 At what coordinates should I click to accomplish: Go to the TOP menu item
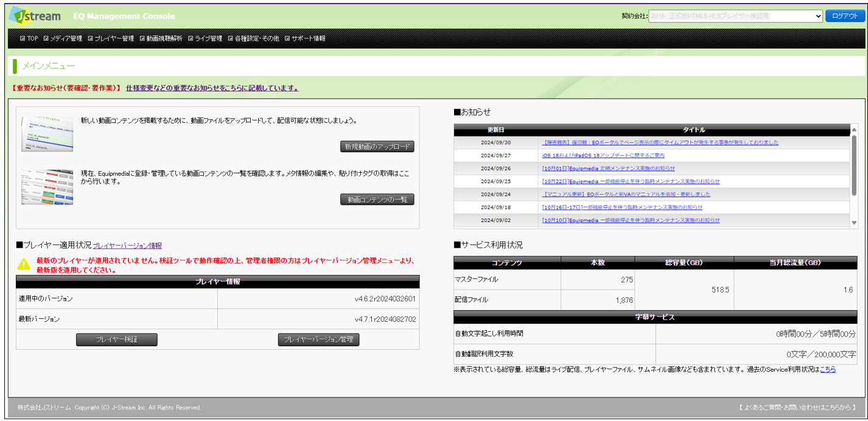click(29, 38)
